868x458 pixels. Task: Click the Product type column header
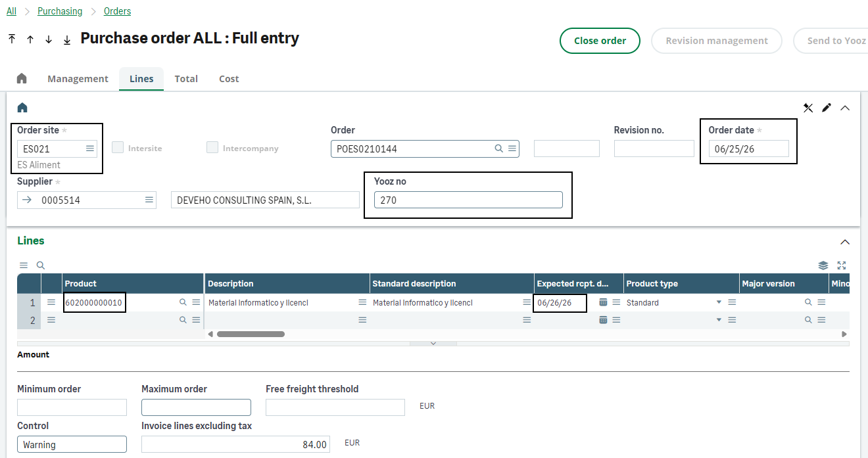(x=681, y=283)
